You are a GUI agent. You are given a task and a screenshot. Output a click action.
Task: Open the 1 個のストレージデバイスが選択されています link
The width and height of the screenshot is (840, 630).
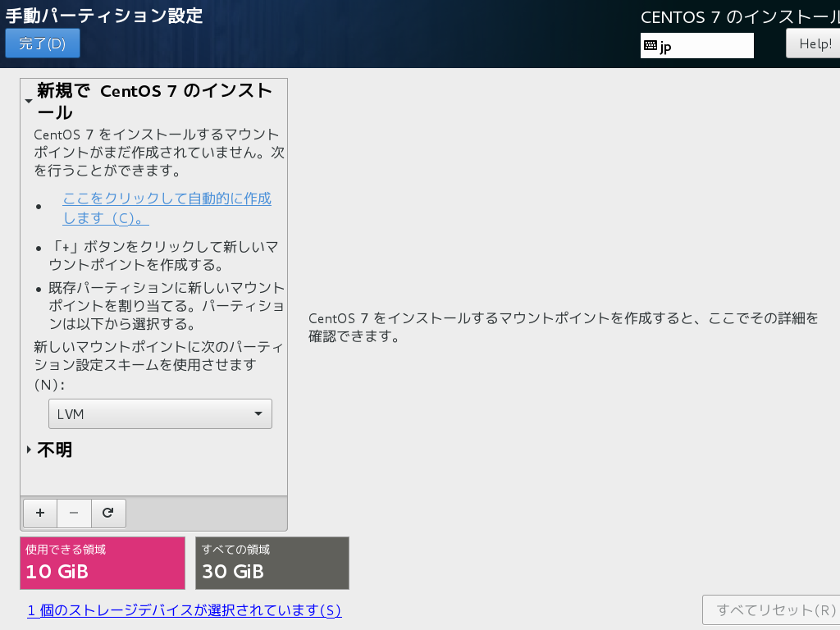pos(185,610)
